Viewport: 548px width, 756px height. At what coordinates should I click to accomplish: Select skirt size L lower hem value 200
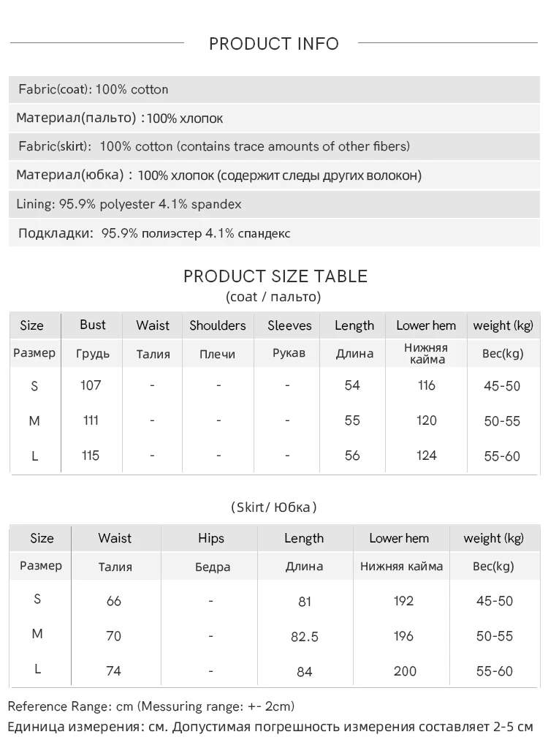[405, 671]
